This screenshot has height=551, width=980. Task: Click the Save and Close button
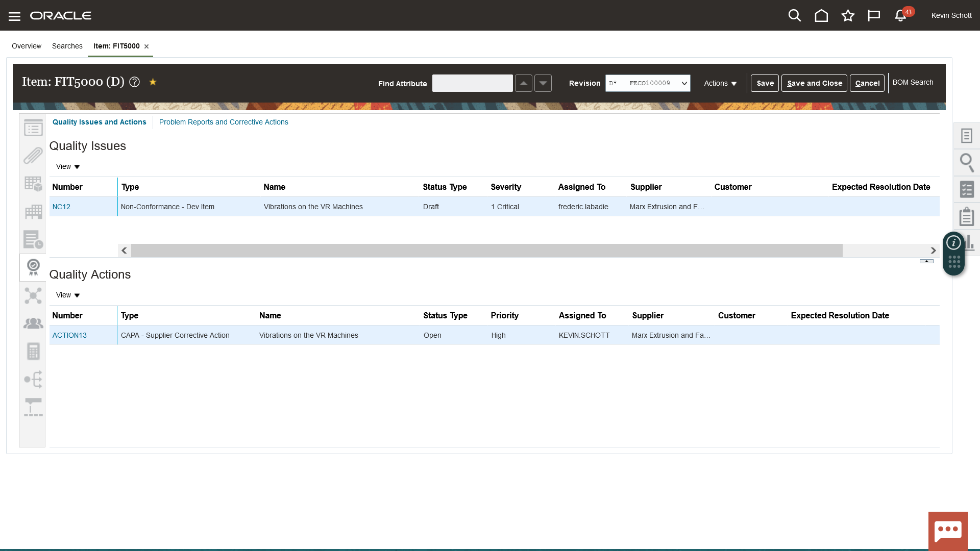[x=814, y=83]
